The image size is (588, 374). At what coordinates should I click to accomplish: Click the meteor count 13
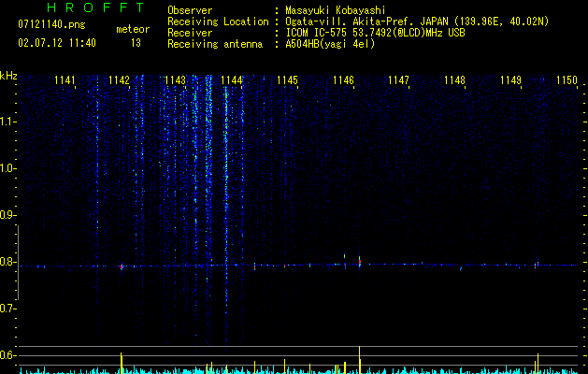pos(136,43)
